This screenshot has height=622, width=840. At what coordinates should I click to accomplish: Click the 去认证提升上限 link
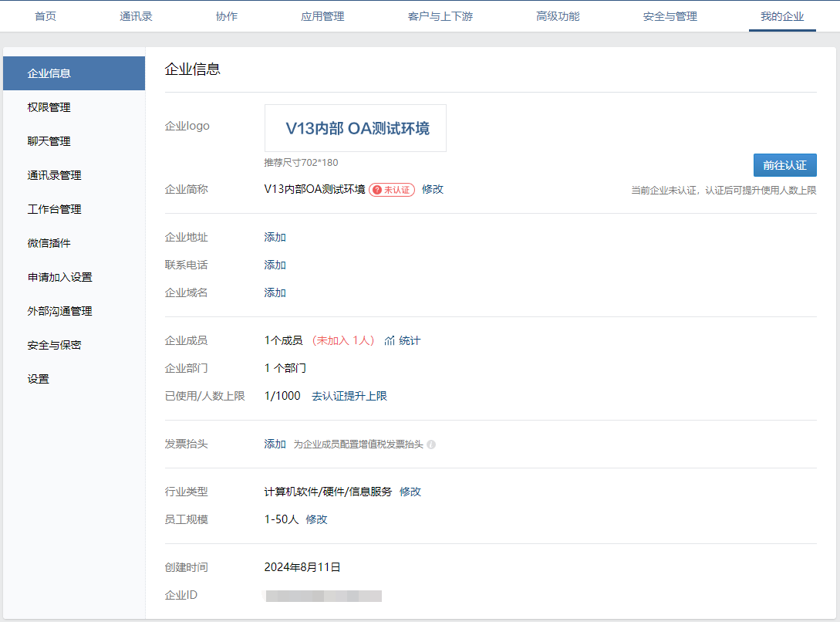[349, 396]
